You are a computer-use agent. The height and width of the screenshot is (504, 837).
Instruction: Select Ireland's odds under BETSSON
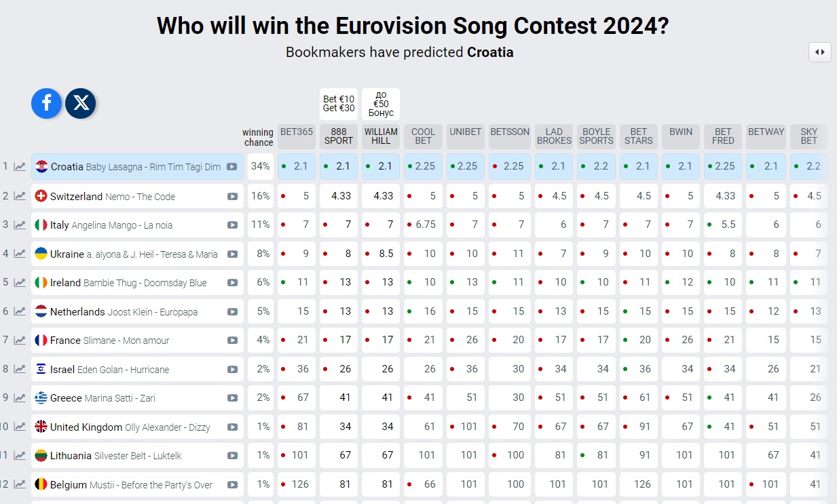pyautogui.click(x=509, y=282)
